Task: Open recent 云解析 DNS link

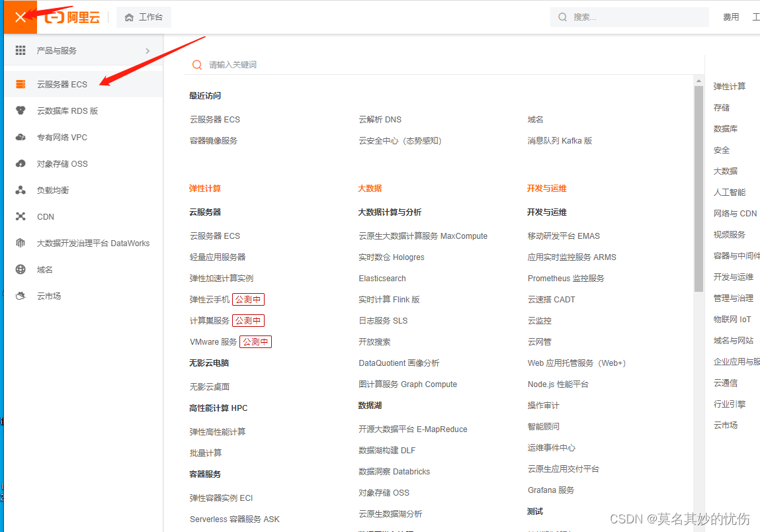Action: (380, 119)
